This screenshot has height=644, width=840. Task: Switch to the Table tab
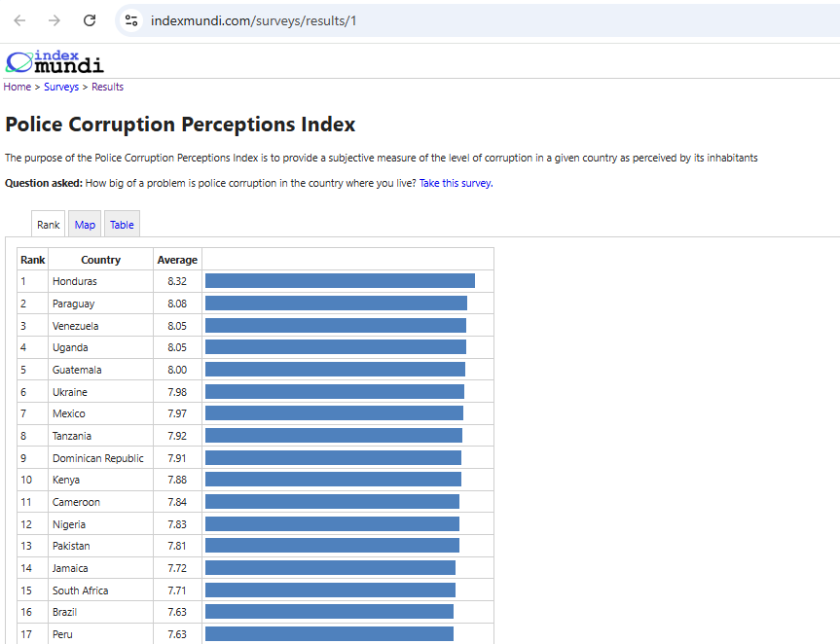pyautogui.click(x=122, y=225)
